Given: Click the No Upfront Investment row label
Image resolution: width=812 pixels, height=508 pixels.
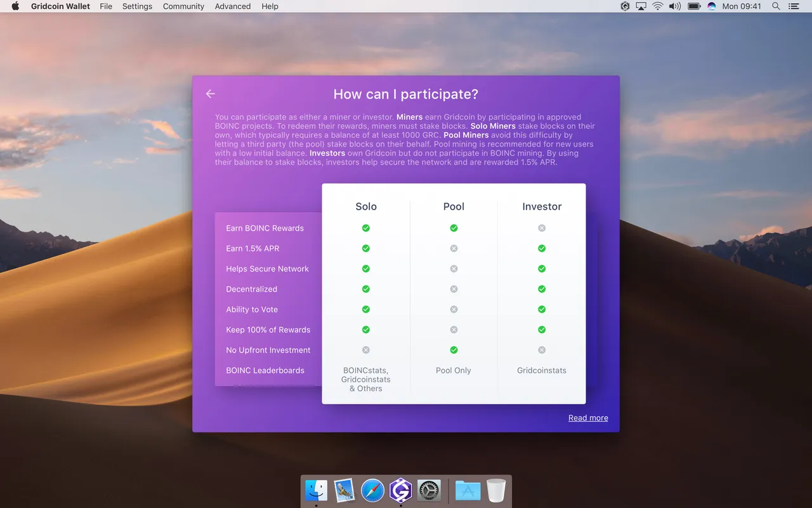Looking at the screenshot, I should (268, 350).
